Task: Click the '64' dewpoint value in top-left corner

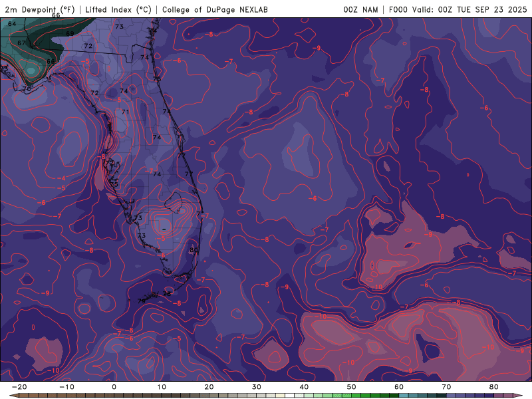Action: [x=12, y=24]
